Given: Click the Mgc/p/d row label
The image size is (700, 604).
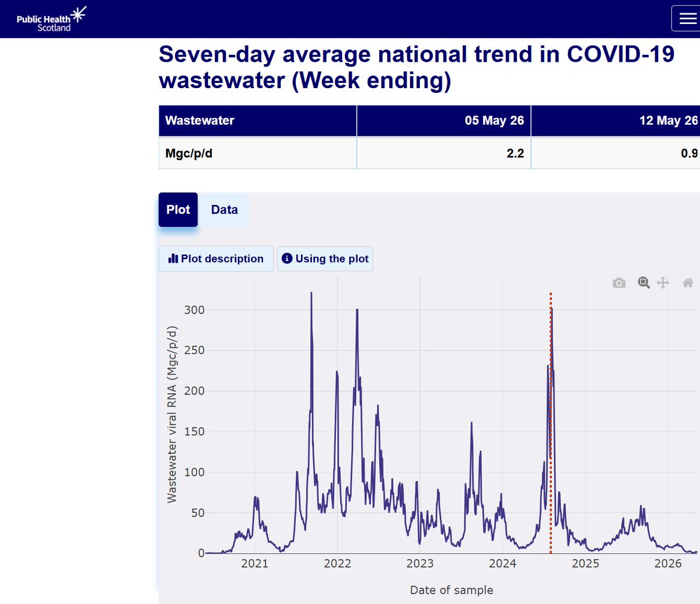Looking at the screenshot, I should tap(258, 153).
